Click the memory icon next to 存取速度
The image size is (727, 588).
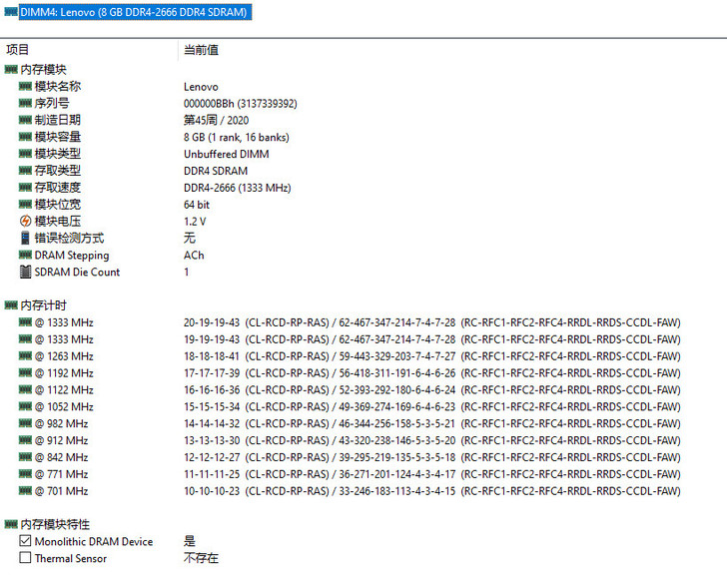[x=25, y=188]
